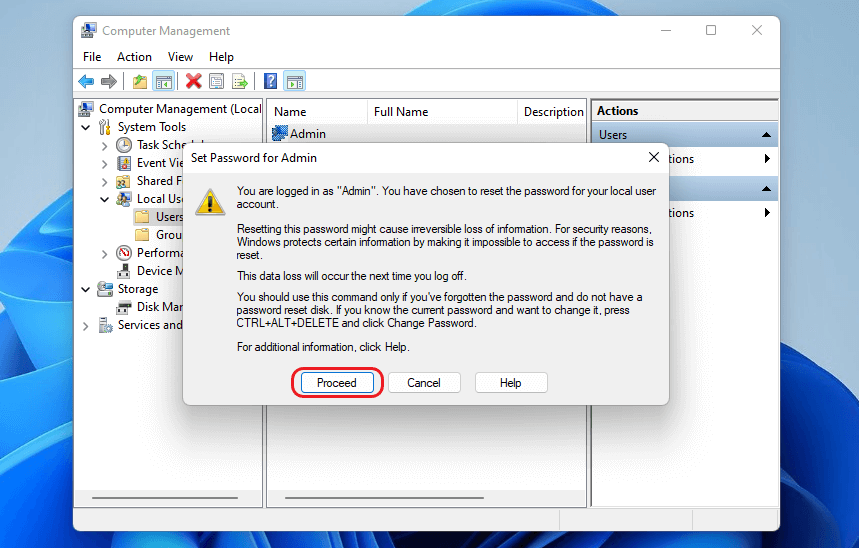Image resolution: width=859 pixels, height=548 pixels.
Task: Click the Export List toolbar icon
Action: tap(240, 82)
